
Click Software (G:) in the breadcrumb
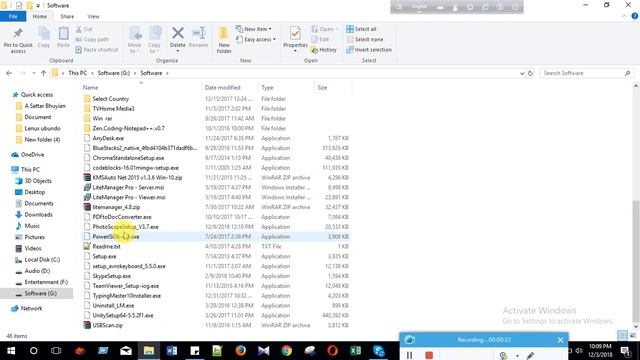(113, 73)
